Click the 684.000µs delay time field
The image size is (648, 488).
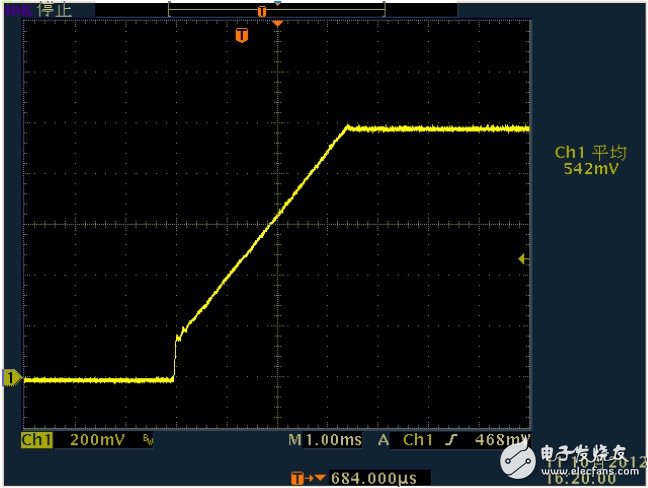tap(370, 476)
